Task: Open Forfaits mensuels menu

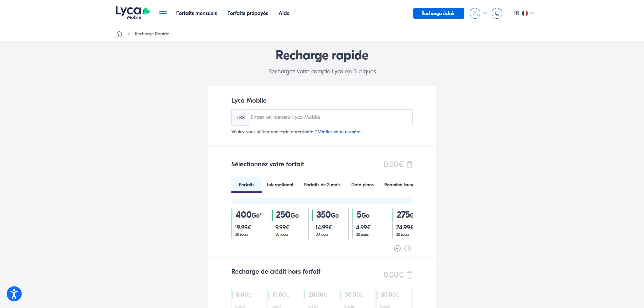Action: (197, 13)
